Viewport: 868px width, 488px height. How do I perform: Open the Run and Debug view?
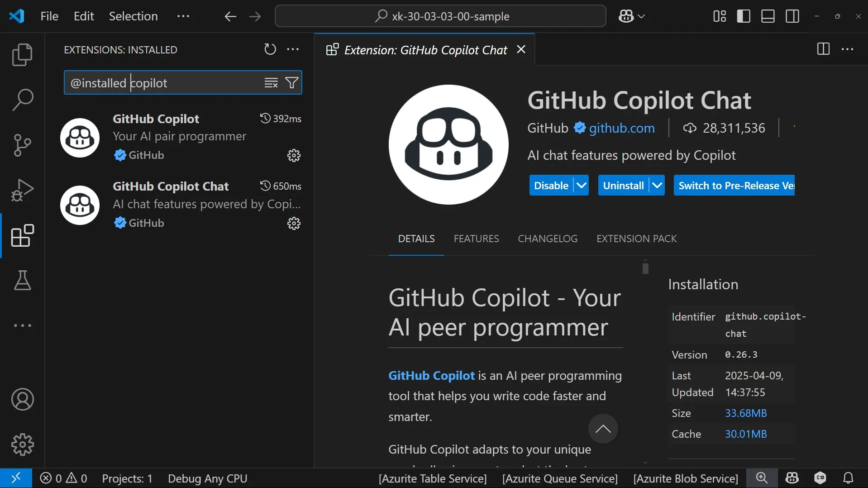point(22,190)
